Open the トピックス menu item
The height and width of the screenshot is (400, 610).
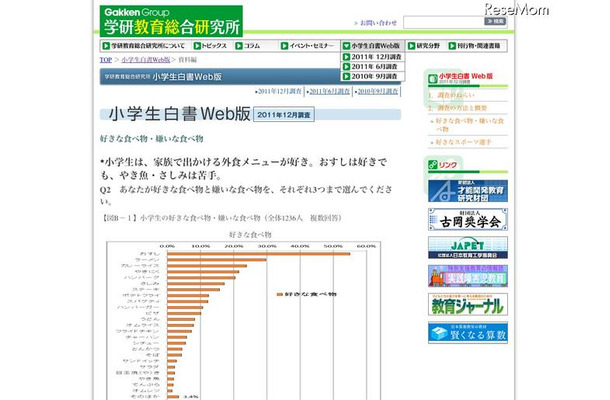click(210, 46)
